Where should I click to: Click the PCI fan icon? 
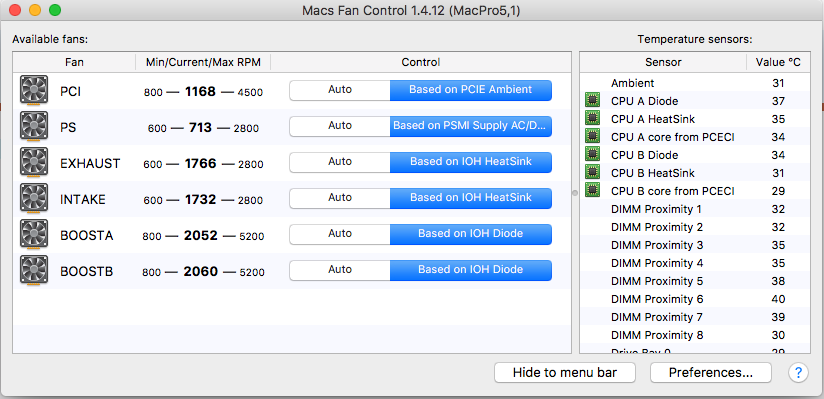pyautogui.click(x=34, y=90)
